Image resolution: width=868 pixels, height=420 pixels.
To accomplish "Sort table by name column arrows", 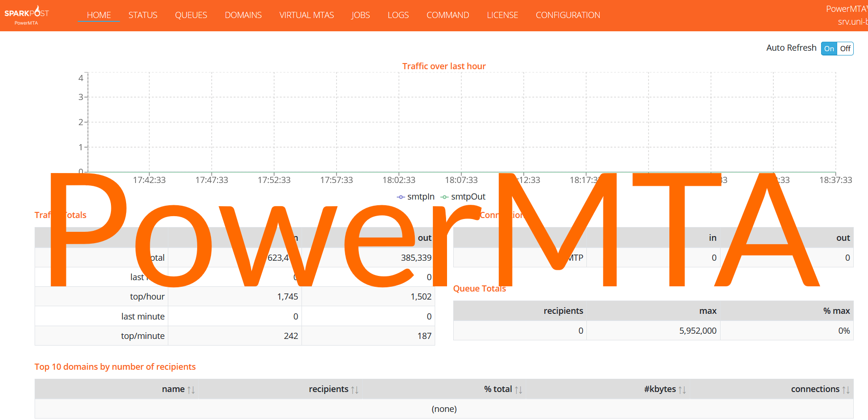I will tap(191, 390).
